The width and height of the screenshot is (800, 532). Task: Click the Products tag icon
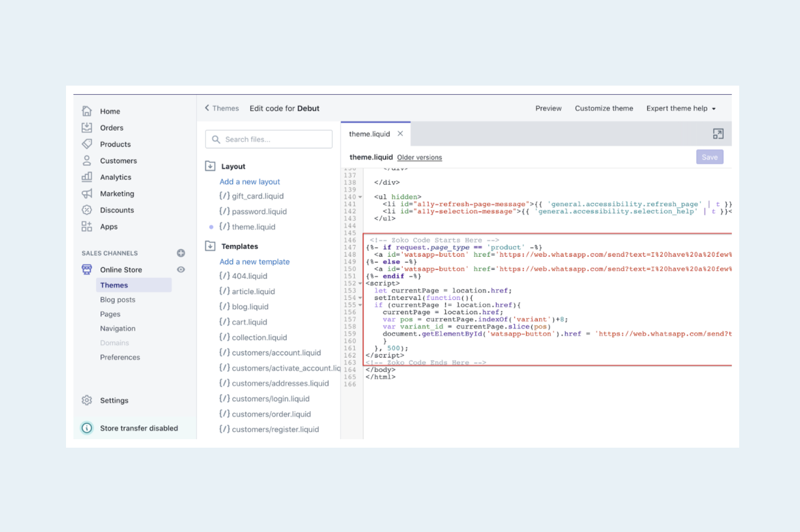[x=87, y=144]
